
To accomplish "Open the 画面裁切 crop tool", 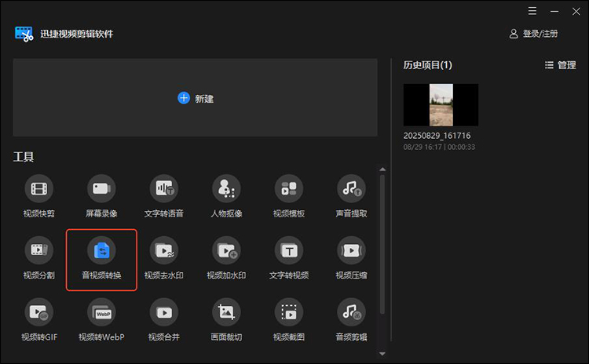I will [x=226, y=313].
